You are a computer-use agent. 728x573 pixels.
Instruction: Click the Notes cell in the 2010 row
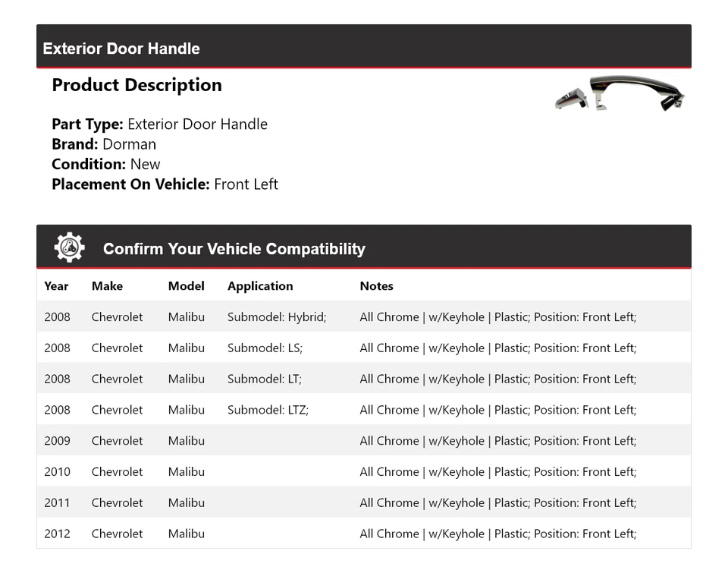pos(497,472)
